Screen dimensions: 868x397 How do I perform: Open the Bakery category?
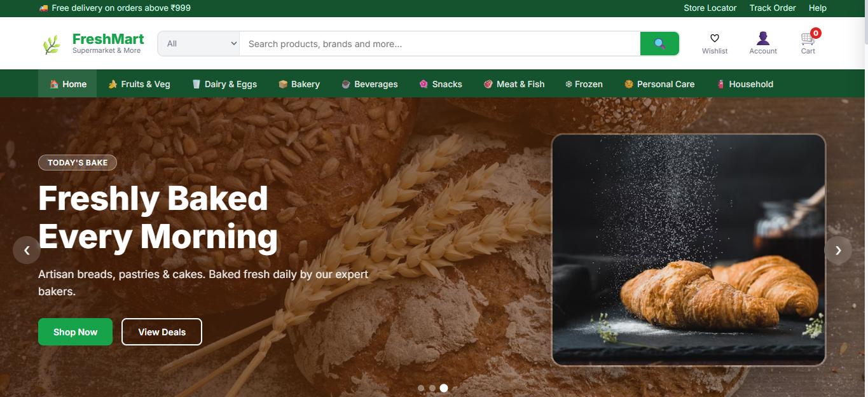[299, 84]
